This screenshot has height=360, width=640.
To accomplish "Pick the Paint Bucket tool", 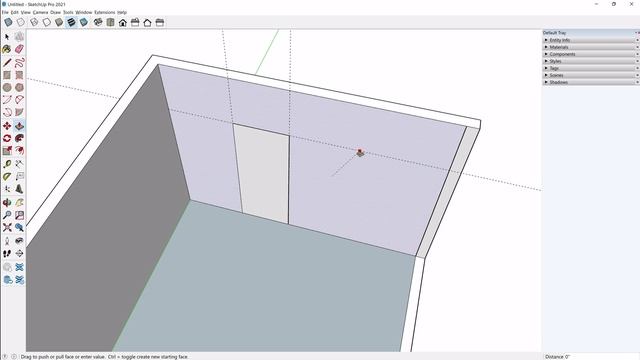I will pos(7,49).
